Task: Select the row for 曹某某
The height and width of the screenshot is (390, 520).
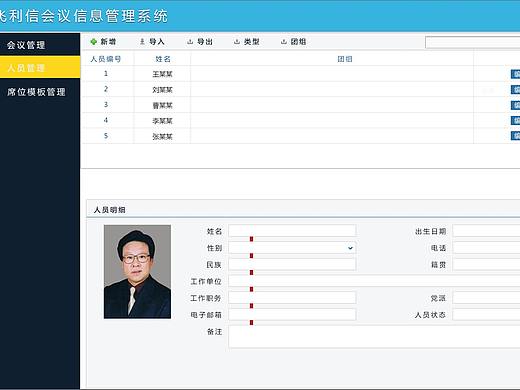Action: (x=301, y=105)
